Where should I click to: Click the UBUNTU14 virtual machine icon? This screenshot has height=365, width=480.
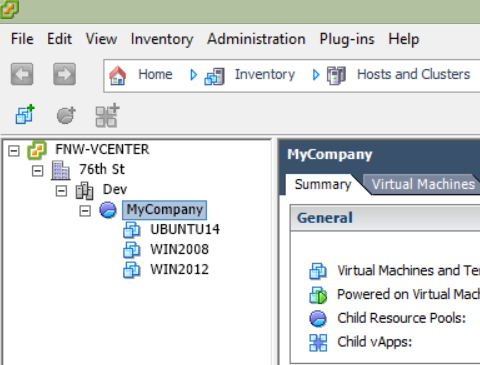click(x=132, y=230)
